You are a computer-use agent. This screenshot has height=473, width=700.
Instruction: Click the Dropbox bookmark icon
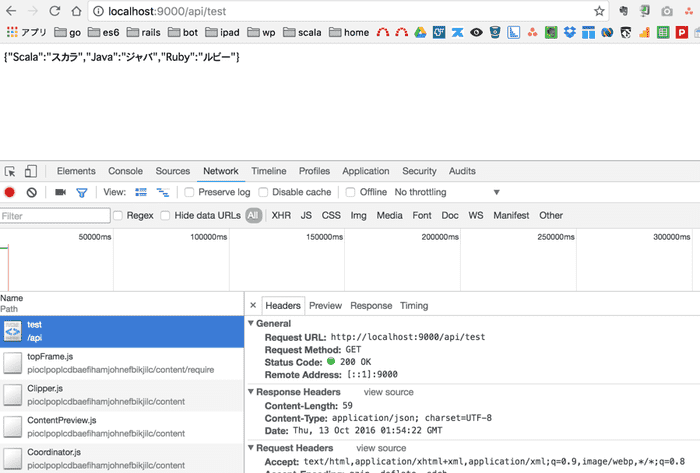570,33
